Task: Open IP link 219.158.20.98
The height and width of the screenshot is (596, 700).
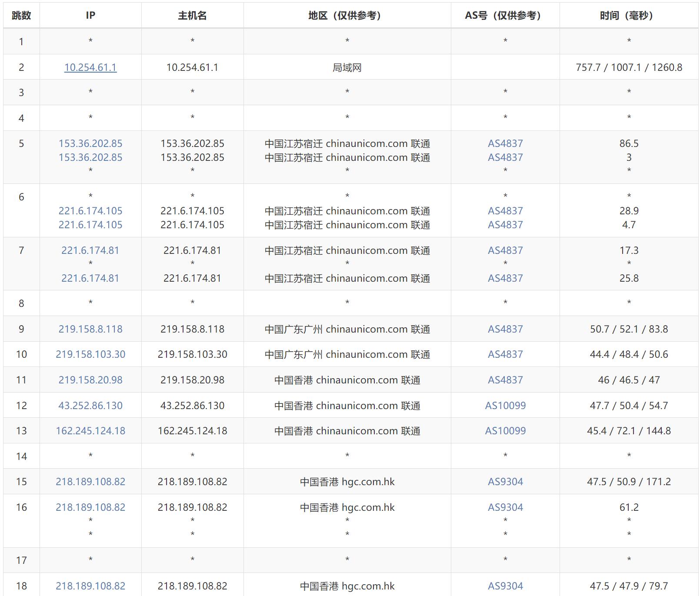Action: click(90, 380)
